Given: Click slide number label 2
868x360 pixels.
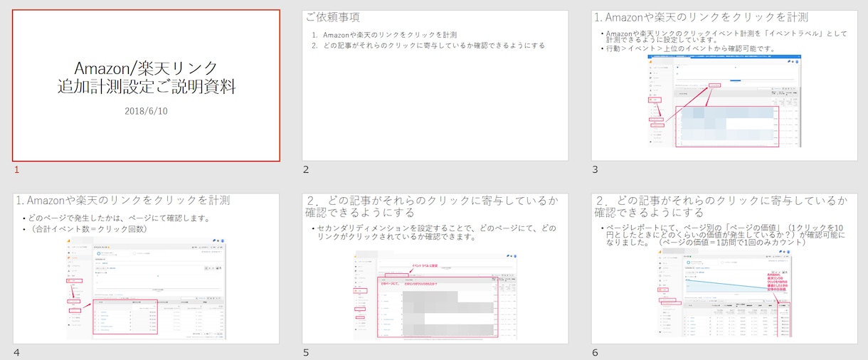Looking at the screenshot, I should (x=306, y=169).
